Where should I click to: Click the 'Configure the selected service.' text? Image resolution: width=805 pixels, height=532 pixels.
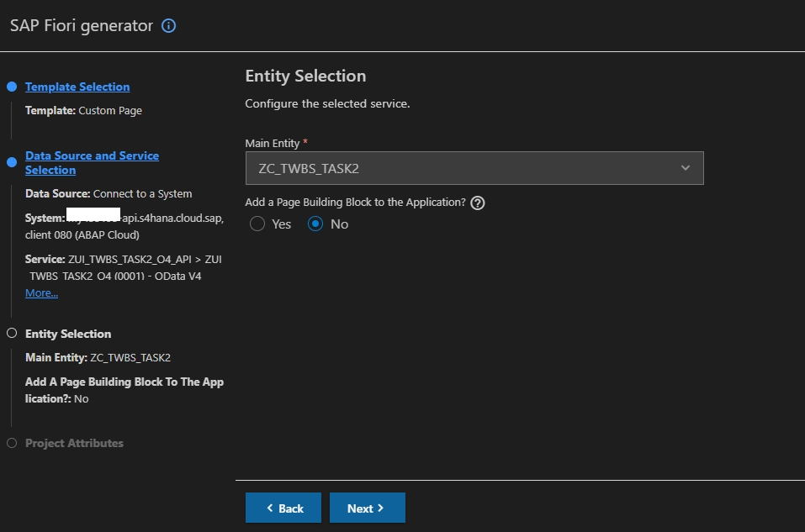point(327,103)
